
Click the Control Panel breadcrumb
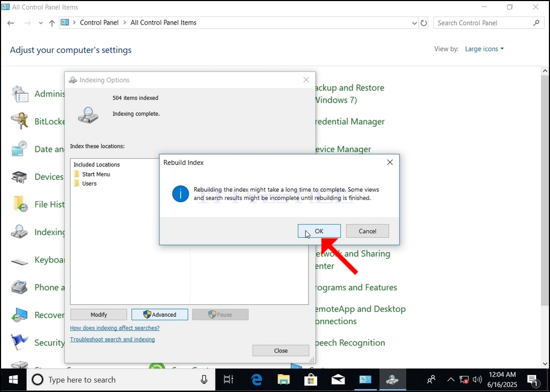100,22
